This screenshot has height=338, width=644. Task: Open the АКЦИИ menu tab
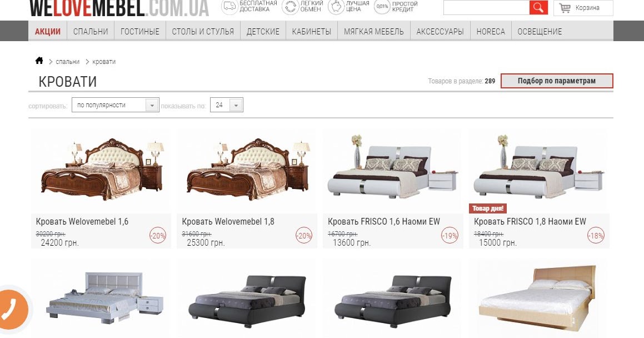[x=48, y=31]
